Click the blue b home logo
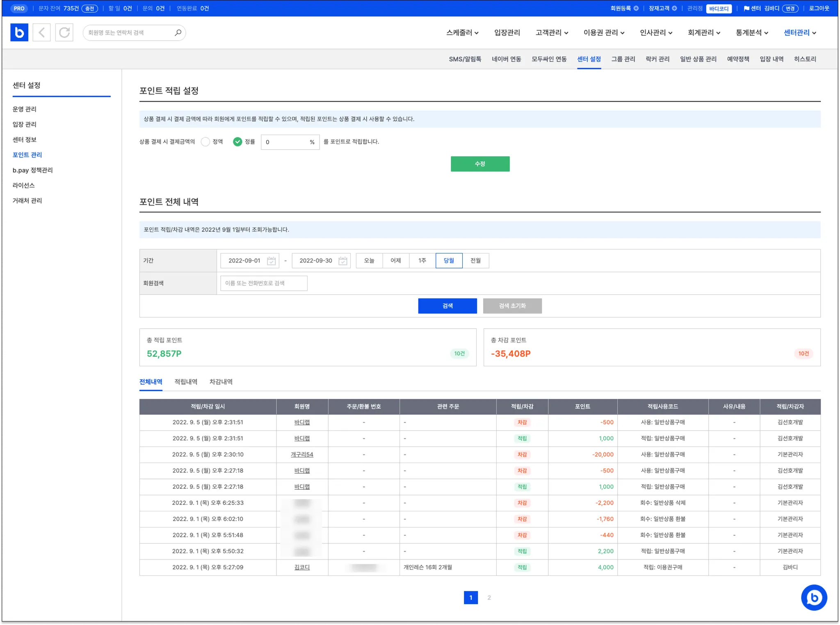Screen dimensions: 840x625 tap(19, 32)
